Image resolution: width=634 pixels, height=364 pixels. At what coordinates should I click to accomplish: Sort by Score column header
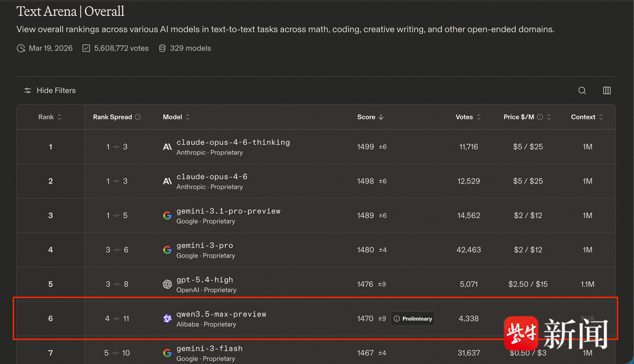click(x=370, y=117)
